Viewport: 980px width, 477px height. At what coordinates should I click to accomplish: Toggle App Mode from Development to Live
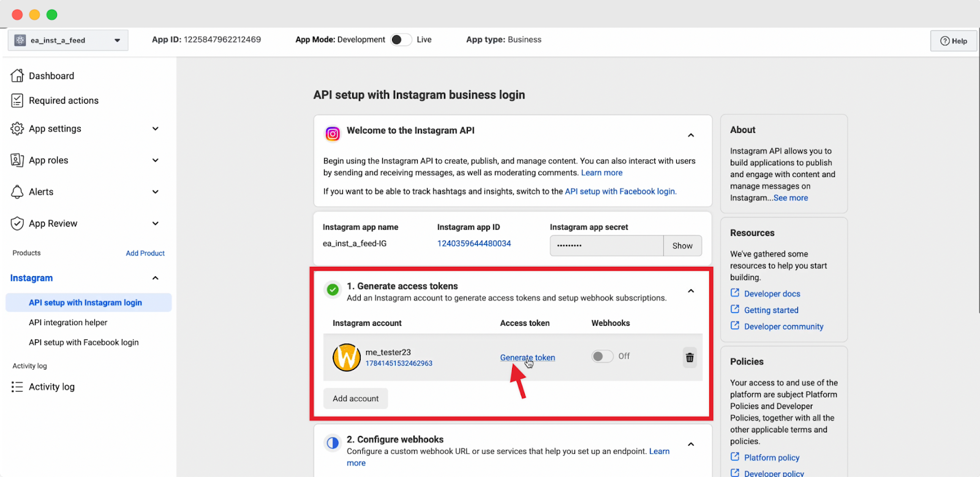(x=401, y=40)
